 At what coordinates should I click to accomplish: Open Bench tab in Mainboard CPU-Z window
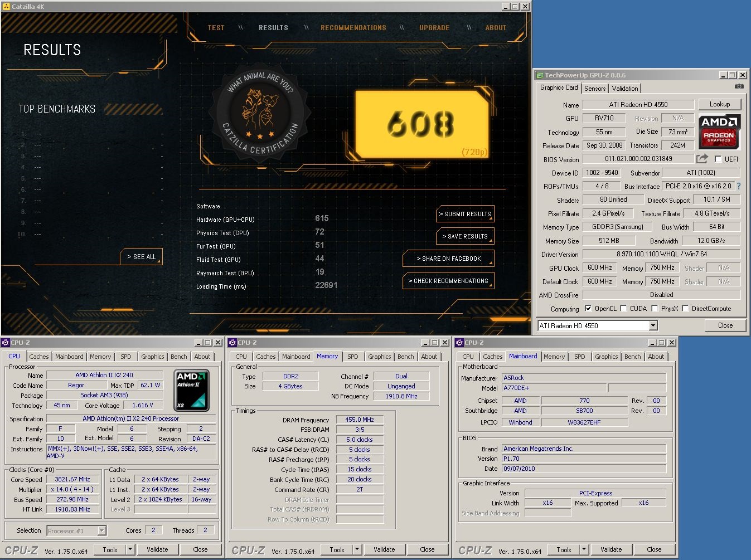pyautogui.click(x=633, y=357)
